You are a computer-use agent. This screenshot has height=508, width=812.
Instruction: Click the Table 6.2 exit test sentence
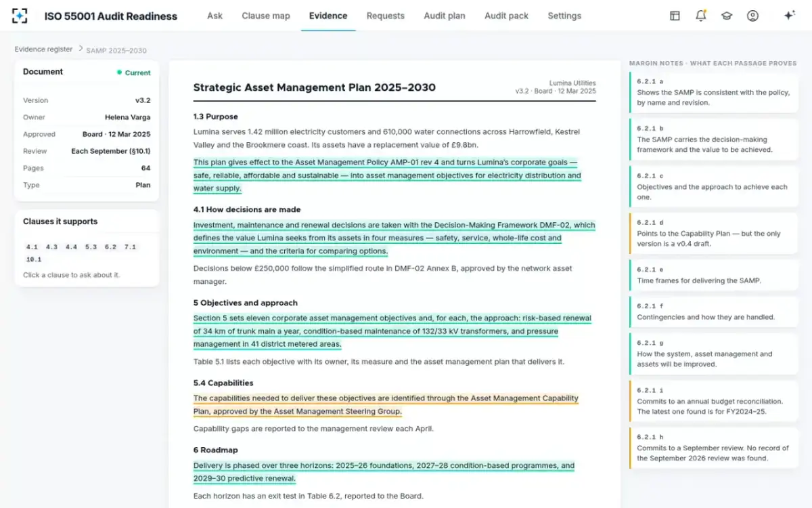309,496
